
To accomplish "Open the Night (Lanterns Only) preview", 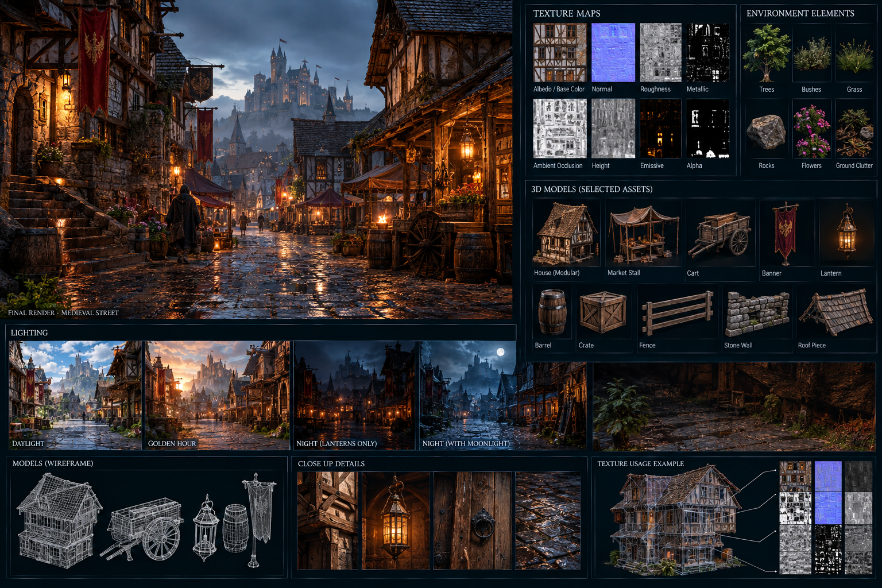I will click(354, 395).
